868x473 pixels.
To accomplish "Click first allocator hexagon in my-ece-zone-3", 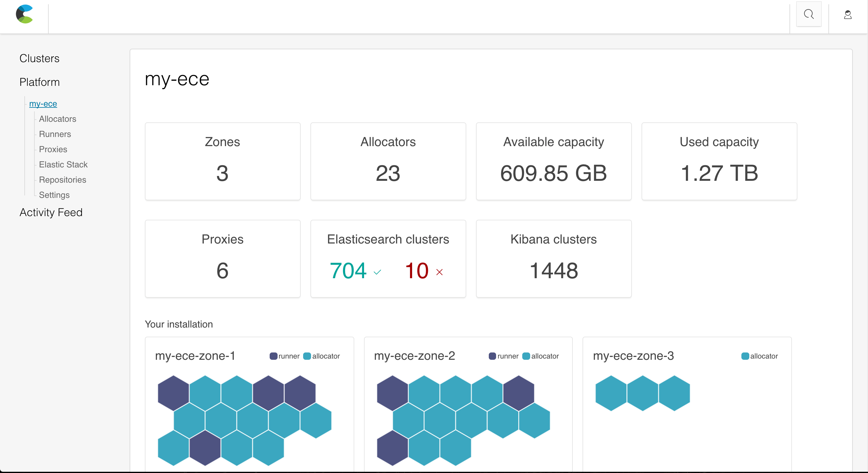I will [611, 393].
